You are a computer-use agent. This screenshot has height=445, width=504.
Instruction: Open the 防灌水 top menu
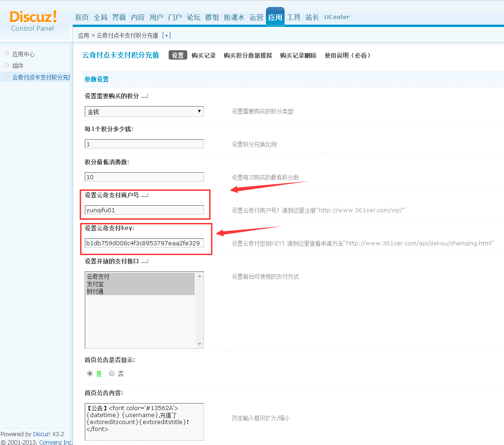tap(234, 17)
